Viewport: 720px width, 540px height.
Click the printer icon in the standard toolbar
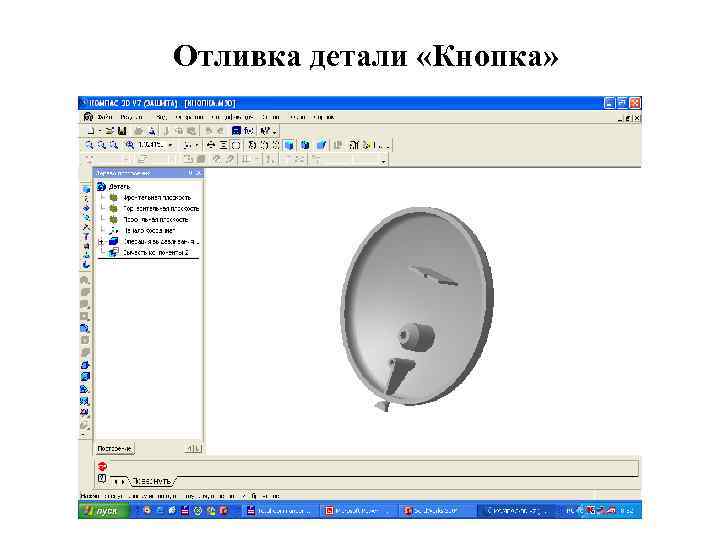click(138, 131)
